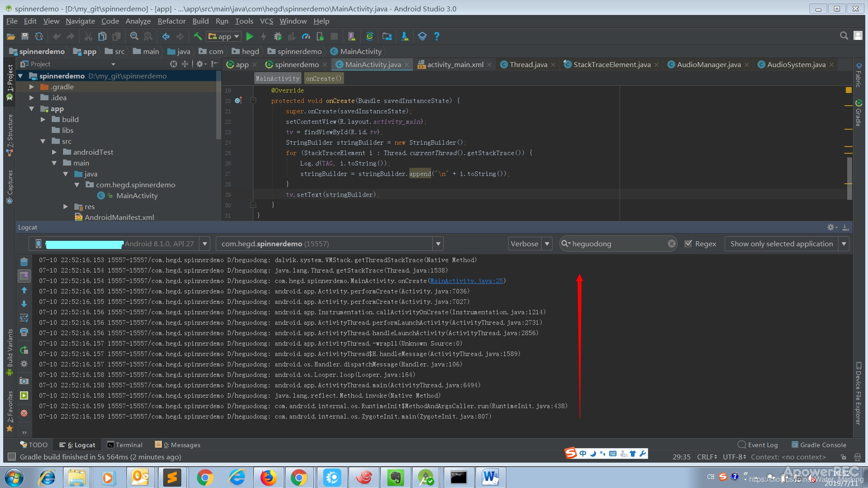Open the Refactor menu
The image size is (868, 488).
pyautogui.click(x=171, y=21)
